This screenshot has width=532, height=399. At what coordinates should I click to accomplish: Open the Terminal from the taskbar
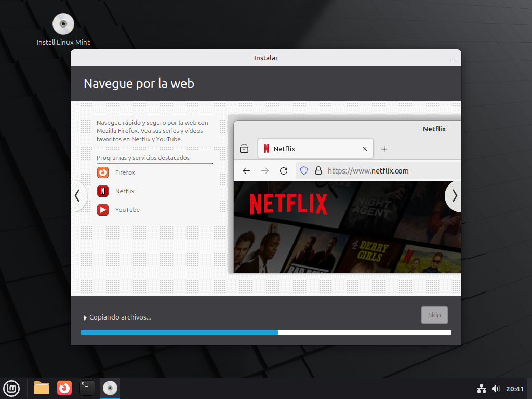click(87, 388)
